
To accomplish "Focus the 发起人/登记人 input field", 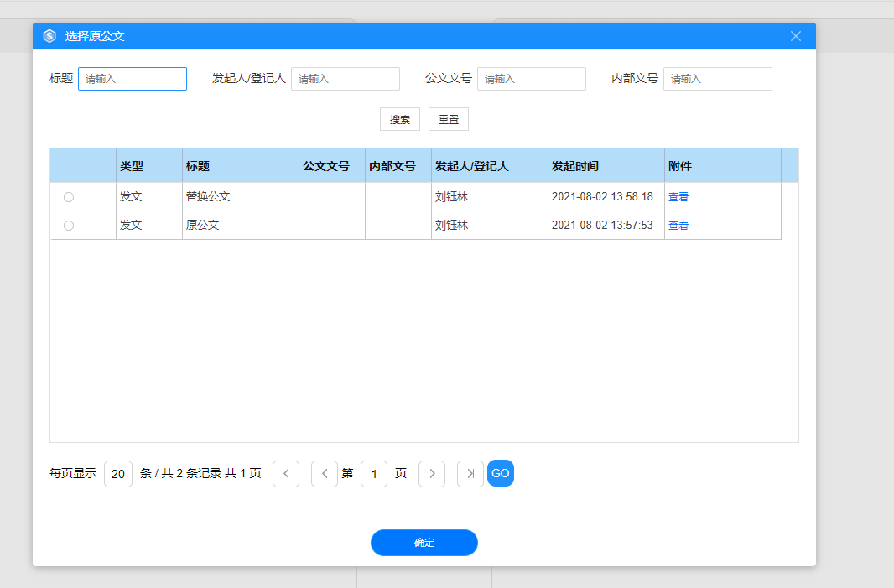I will click(x=346, y=79).
